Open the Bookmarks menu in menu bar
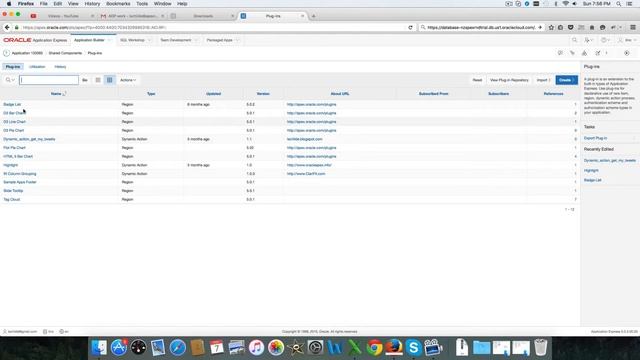 [x=118, y=4]
